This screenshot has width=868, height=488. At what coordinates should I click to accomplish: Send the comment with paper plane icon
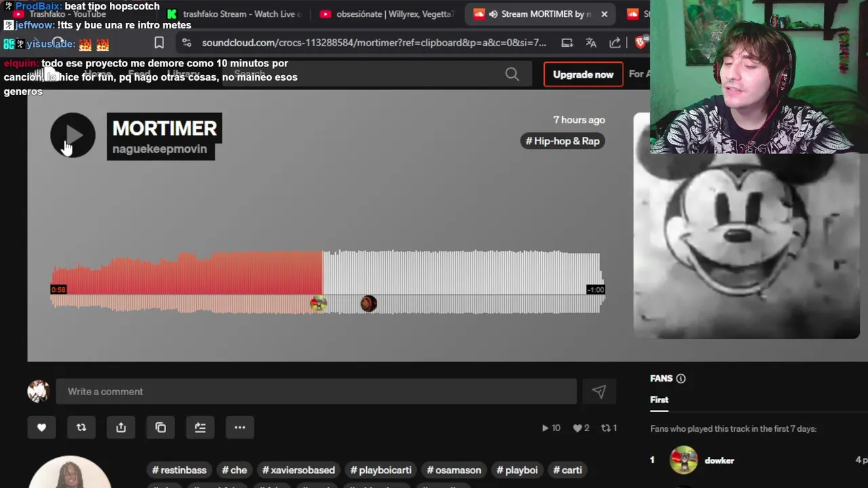click(x=599, y=391)
